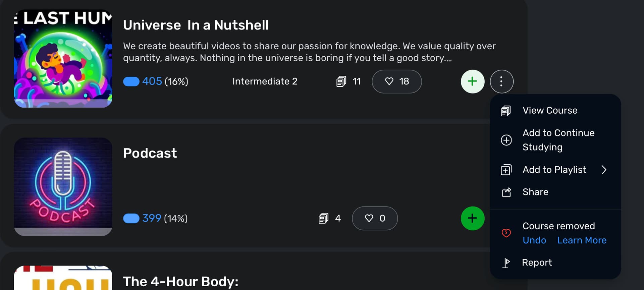Click the Report flag icon
The image size is (644, 290).
506,263
